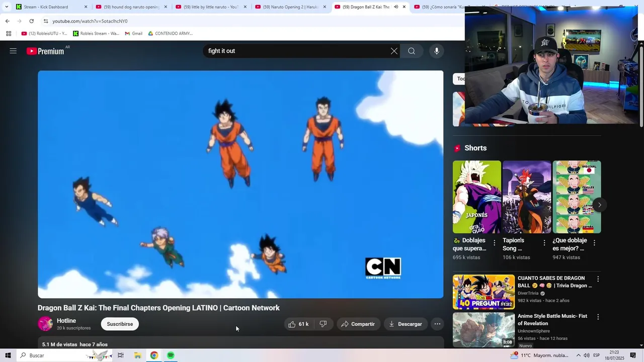
Task: Open more actions ellipsis below video
Action: coord(438,324)
